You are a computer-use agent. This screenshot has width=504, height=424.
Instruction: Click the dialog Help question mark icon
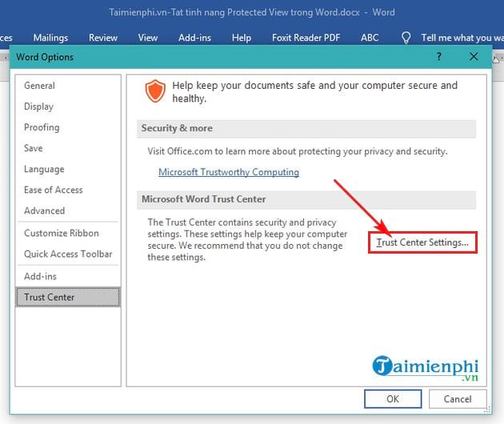[x=438, y=57]
